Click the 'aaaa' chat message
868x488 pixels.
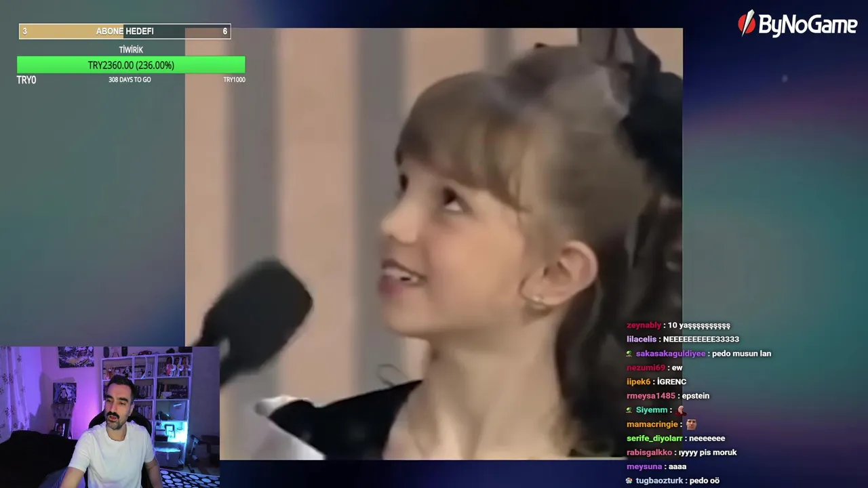coord(677,466)
